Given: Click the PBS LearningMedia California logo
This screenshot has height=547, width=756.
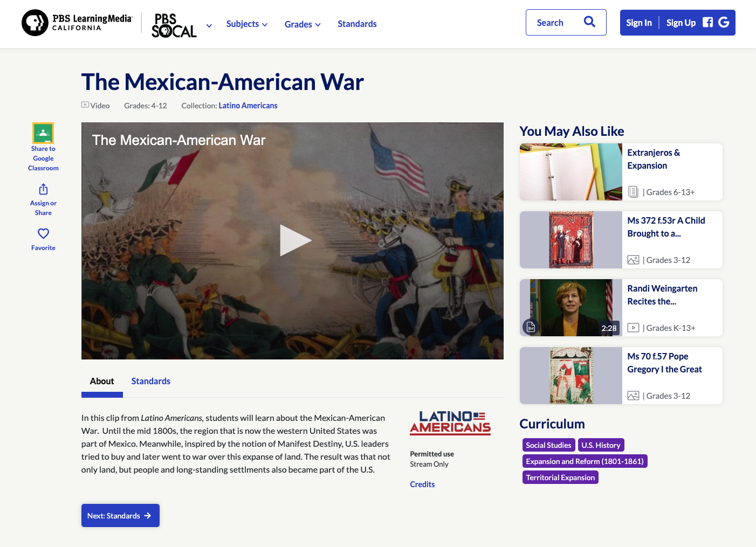Looking at the screenshot, I should click(75, 23).
